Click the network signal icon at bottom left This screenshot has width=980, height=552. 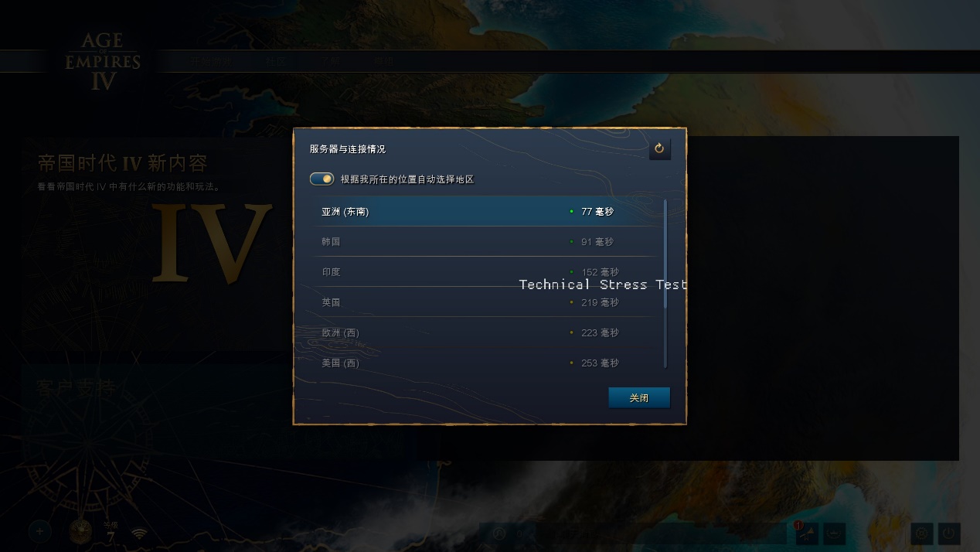(x=139, y=533)
